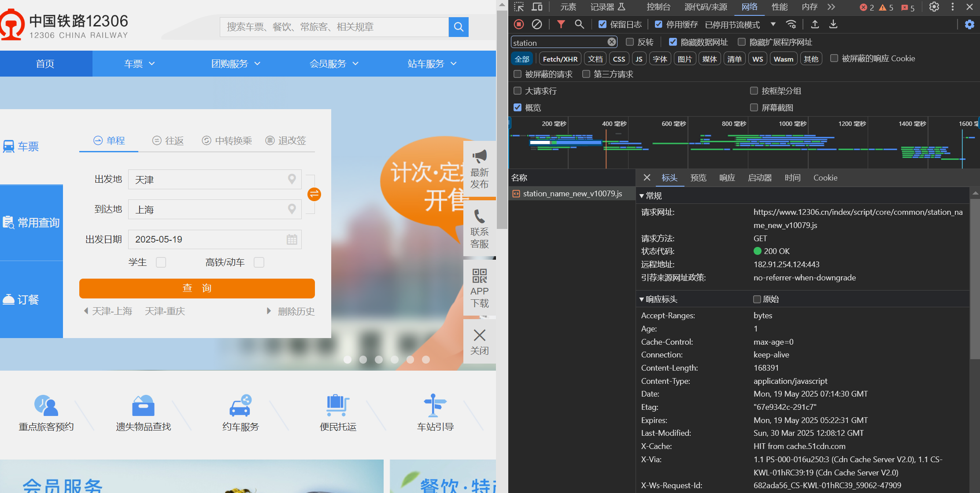Click the blue search magnifier button
This screenshot has width=980, height=493.
[459, 27]
